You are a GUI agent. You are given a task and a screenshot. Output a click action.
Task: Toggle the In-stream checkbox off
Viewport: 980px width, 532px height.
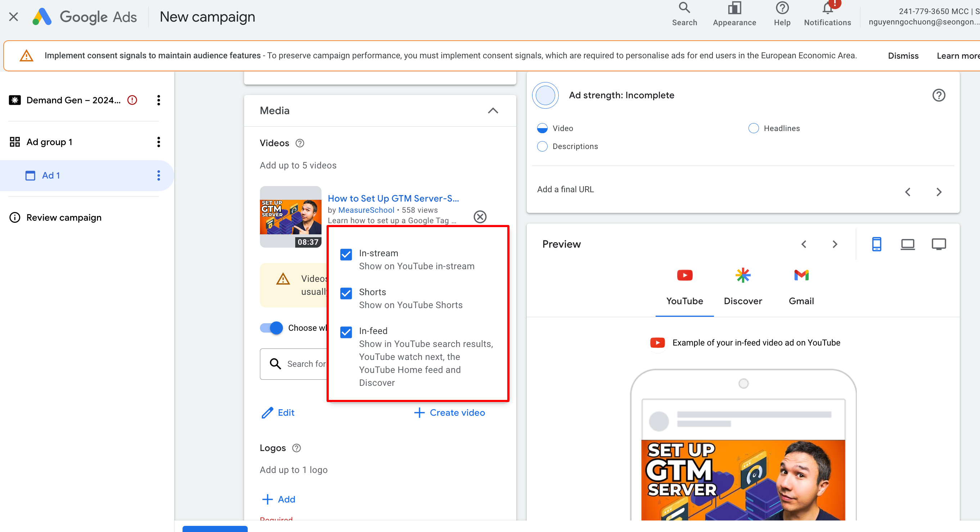pyautogui.click(x=346, y=253)
